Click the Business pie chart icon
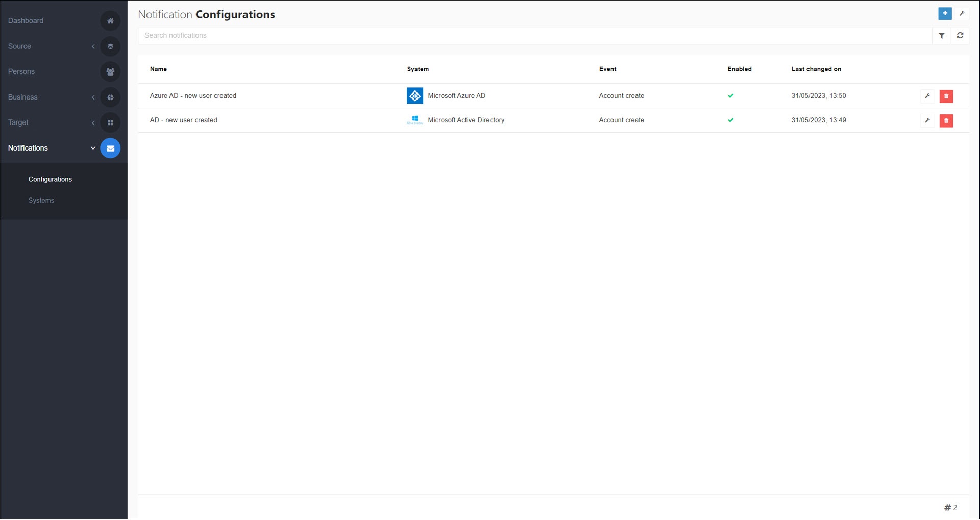 pyautogui.click(x=110, y=97)
